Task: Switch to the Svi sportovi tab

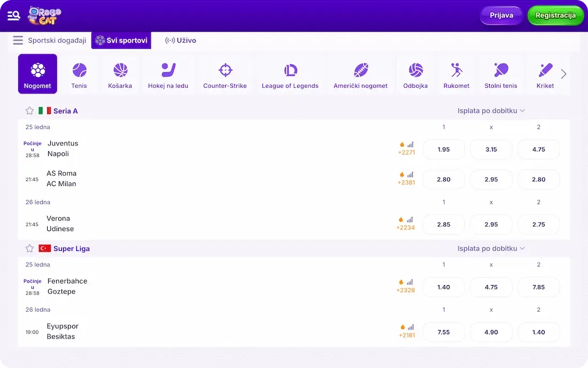Action: tap(121, 41)
